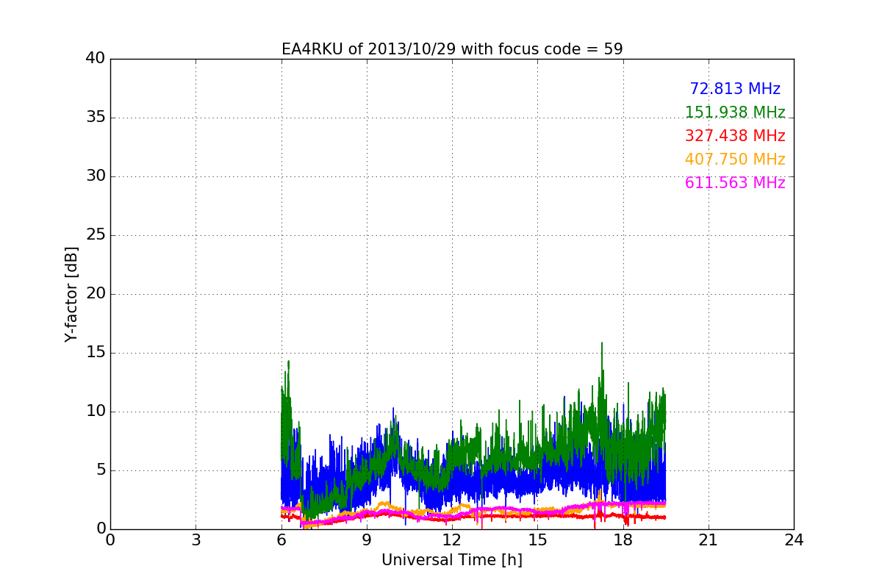The width and height of the screenshot is (882, 588).
Task: Click the y-axis tick label 20
Action: [96, 294]
